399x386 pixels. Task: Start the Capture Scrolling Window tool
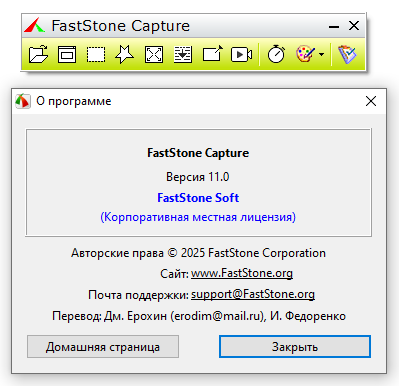click(x=183, y=54)
